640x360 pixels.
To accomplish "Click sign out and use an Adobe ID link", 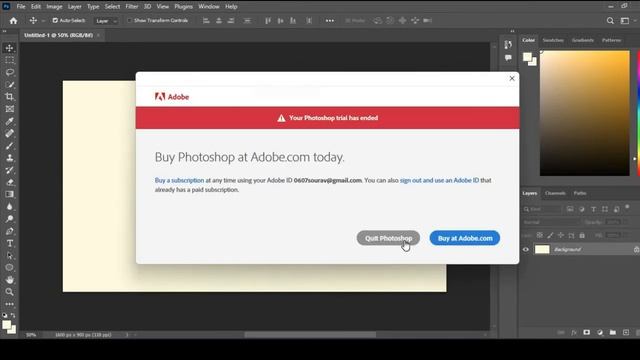I will coord(439,180).
